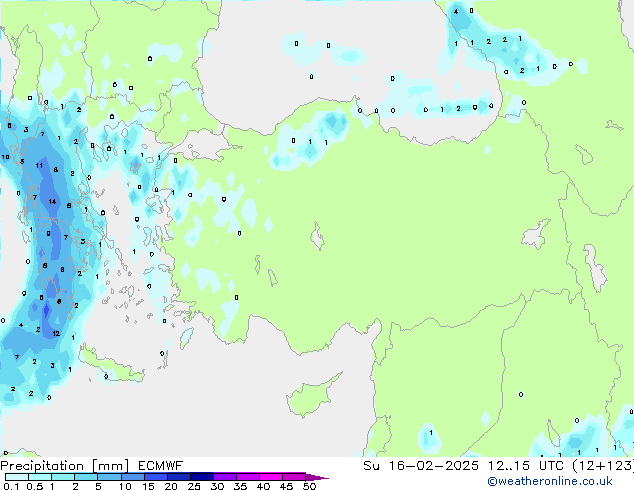
Task: Click the map value '10' at left edge
Action: tap(5, 157)
